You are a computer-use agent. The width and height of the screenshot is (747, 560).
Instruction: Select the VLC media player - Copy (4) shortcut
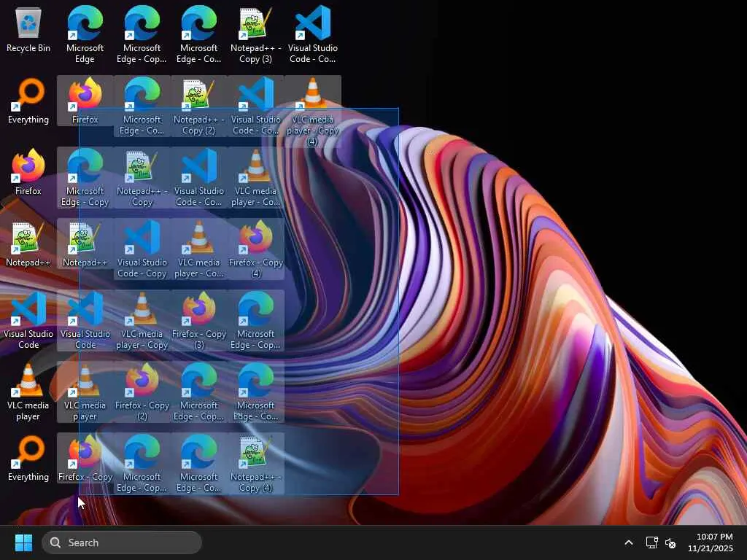(x=313, y=111)
